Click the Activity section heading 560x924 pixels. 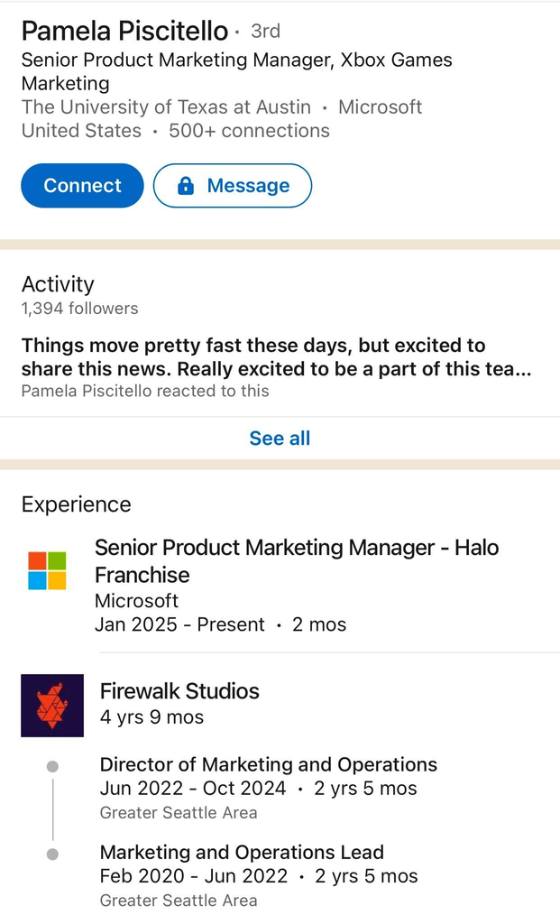(58, 284)
